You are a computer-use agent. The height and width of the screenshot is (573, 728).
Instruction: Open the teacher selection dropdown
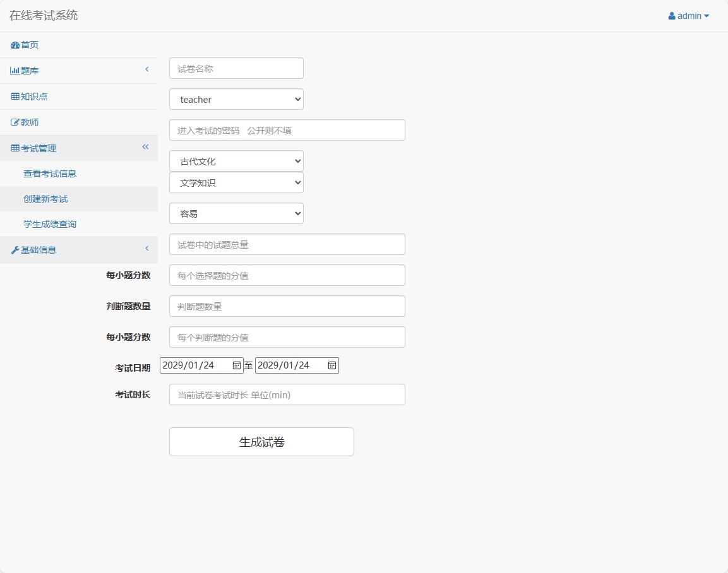tap(236, 99)
